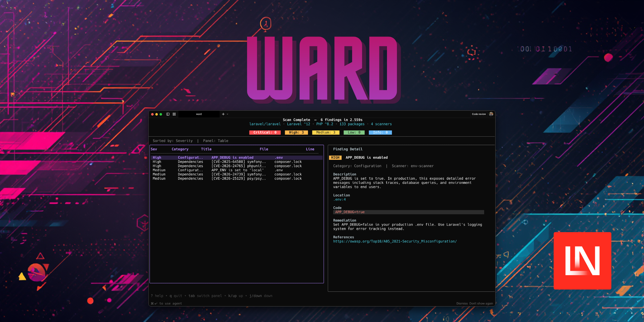Screen dimensions: 644x322
Task: Click the user avatar in the top-right corner
Action: click(491, 114)
